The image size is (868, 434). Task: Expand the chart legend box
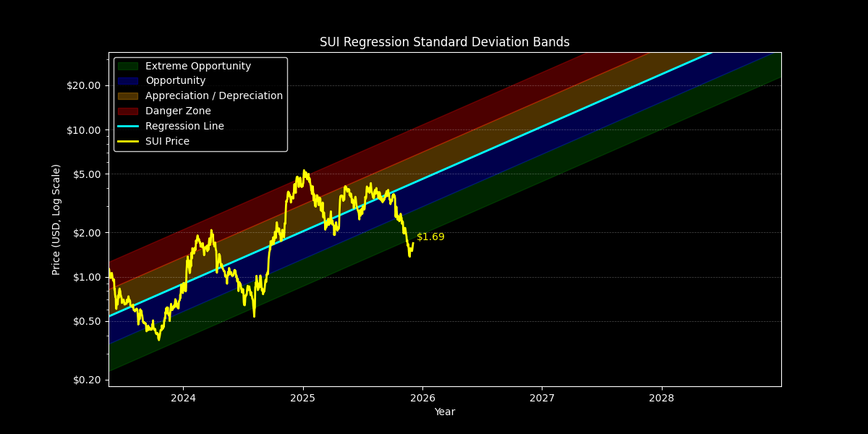pyautogui.click(x=200, y=103)
